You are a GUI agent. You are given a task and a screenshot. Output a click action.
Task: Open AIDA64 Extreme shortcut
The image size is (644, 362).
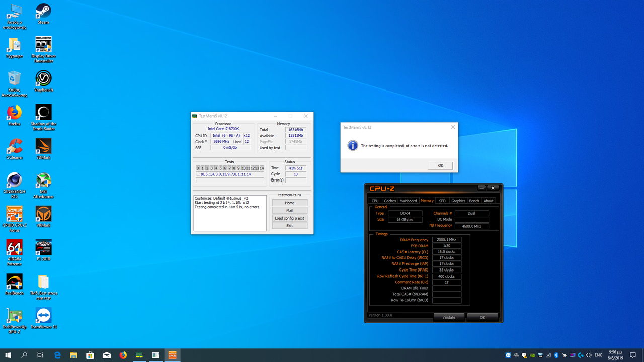pos(14,253)
